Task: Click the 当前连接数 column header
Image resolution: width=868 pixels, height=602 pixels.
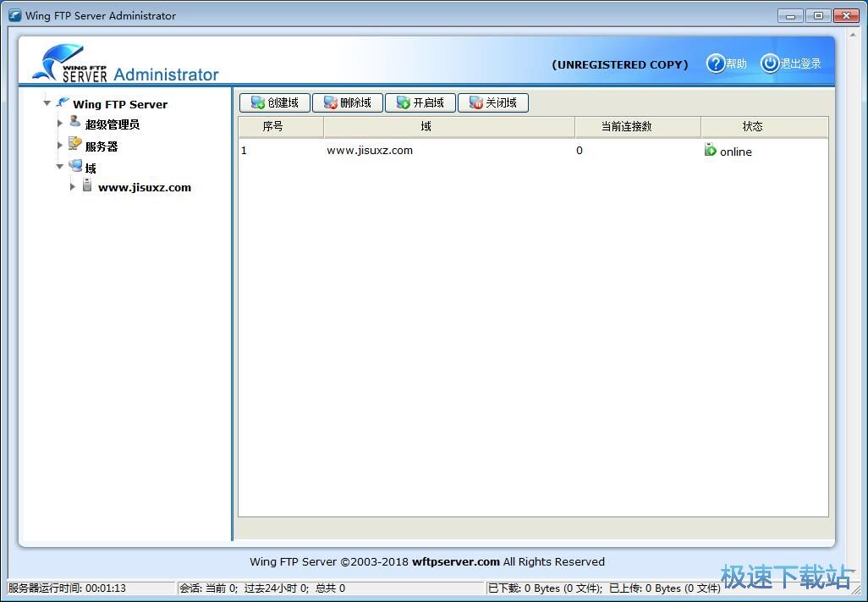Action: [x=638, y=127]
